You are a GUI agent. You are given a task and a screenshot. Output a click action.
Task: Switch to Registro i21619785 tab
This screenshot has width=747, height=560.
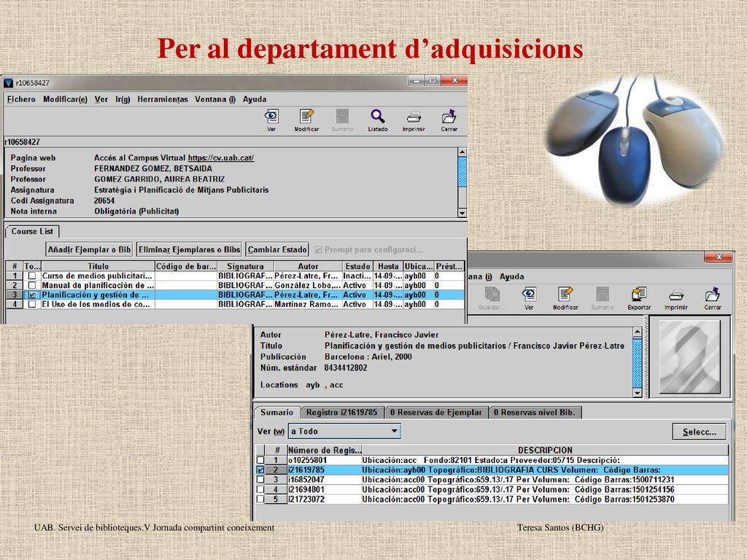[x=341, y=413]
